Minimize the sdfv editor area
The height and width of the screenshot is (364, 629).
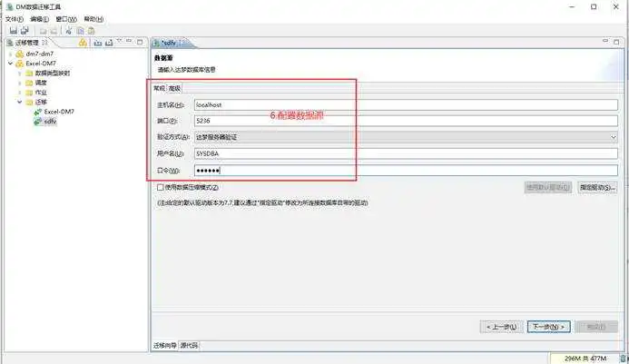pyautogui.click(x=604, y=41)
